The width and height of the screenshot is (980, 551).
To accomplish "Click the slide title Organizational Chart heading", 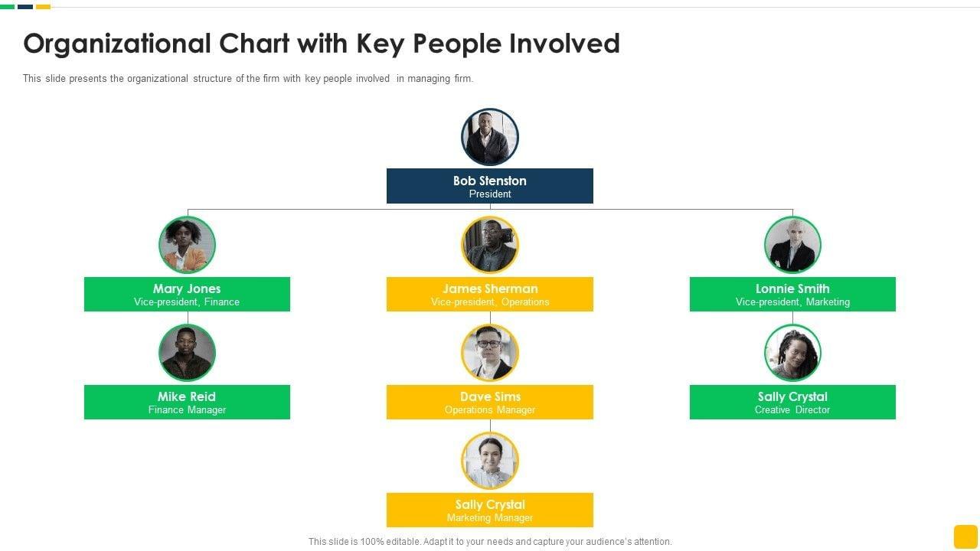I will [x=322, y=44].
